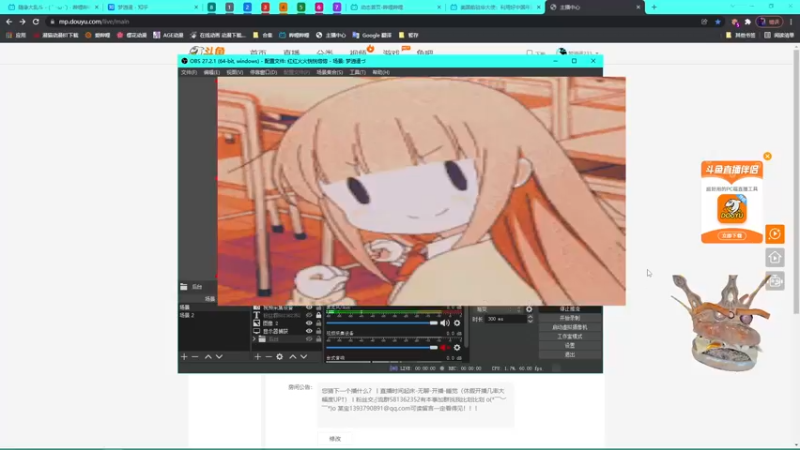Toggle visibility of the text source row
Viewport: 800px width, 450px height.
[309, 315]
